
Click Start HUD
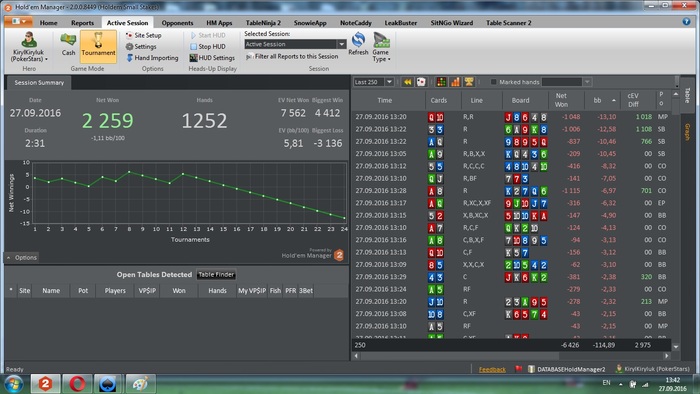(x=208, y=35)
